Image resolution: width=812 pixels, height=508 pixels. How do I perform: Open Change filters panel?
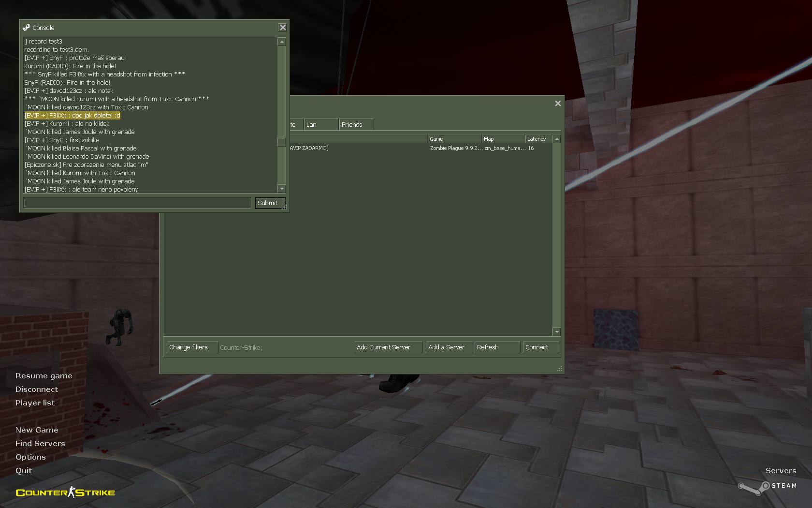(x=192, y=347)
